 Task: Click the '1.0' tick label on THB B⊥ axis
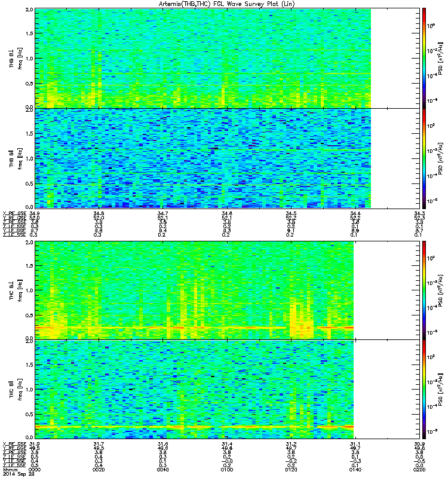tap(29, 59)
